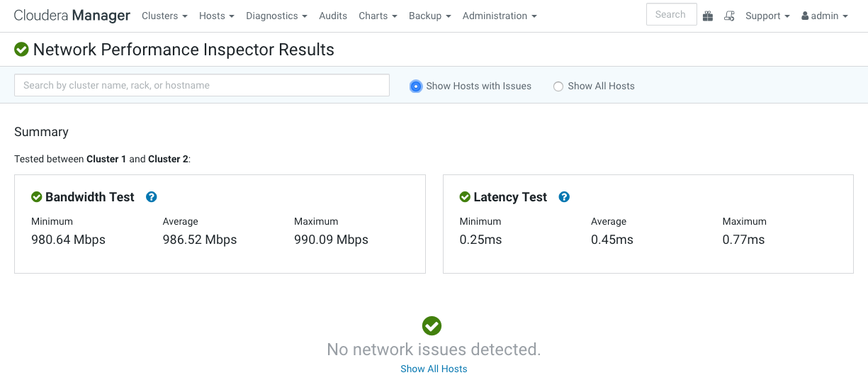Click the Show All Hosts link below message
Screen dimensions: 868x380
[434, 369]
